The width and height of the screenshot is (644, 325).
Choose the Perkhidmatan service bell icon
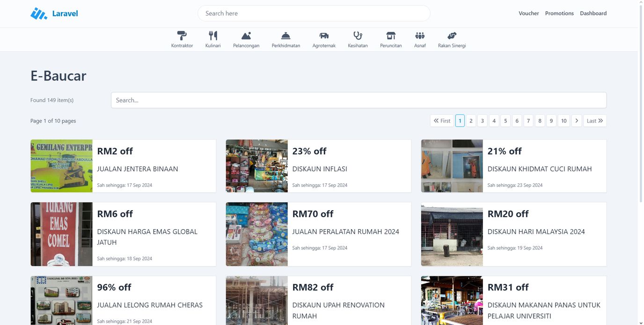(x=285, y=36)
